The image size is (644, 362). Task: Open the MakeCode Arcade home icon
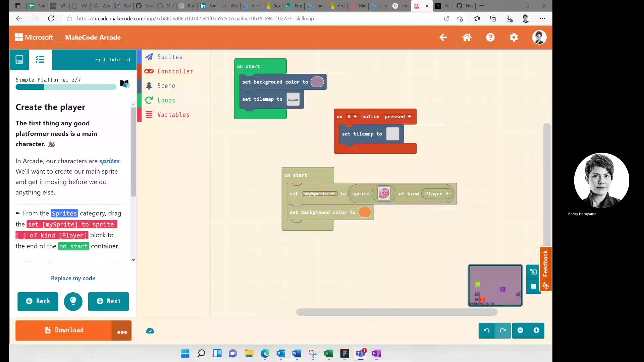[467, 37]
